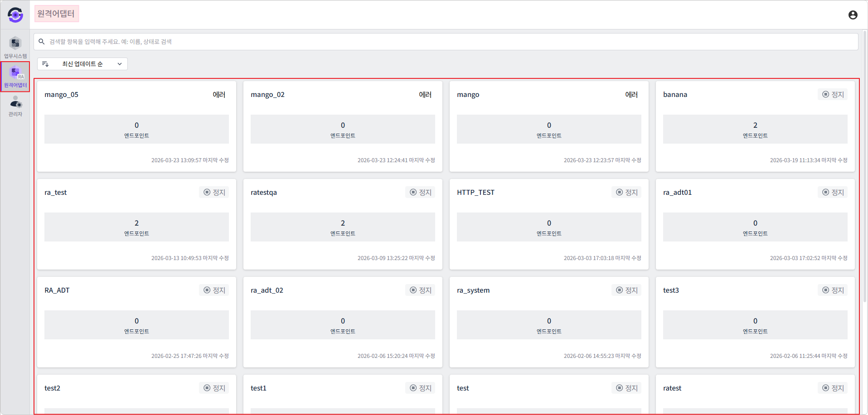Click the 정지 status badge on test1
This screenshot has width=868, height=415.
point(420,388)
